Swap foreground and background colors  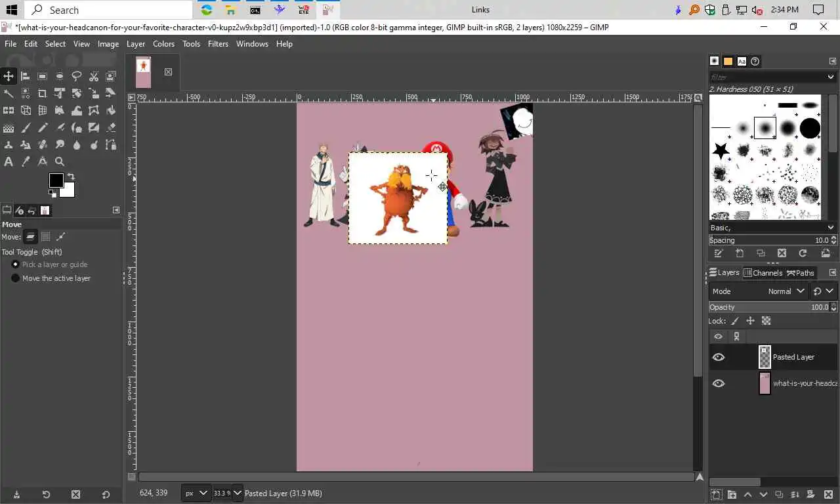71,177
